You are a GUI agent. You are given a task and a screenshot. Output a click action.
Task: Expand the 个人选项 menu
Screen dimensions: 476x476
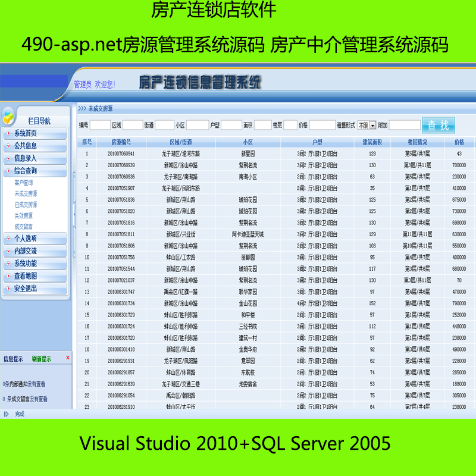coord(35,239)
